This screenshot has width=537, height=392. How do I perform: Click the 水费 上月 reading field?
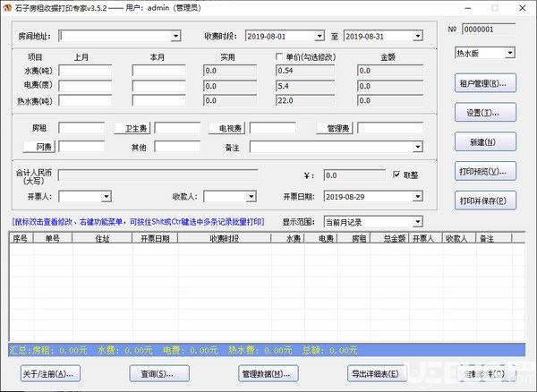pyautogui.click(x=85, y=71)
